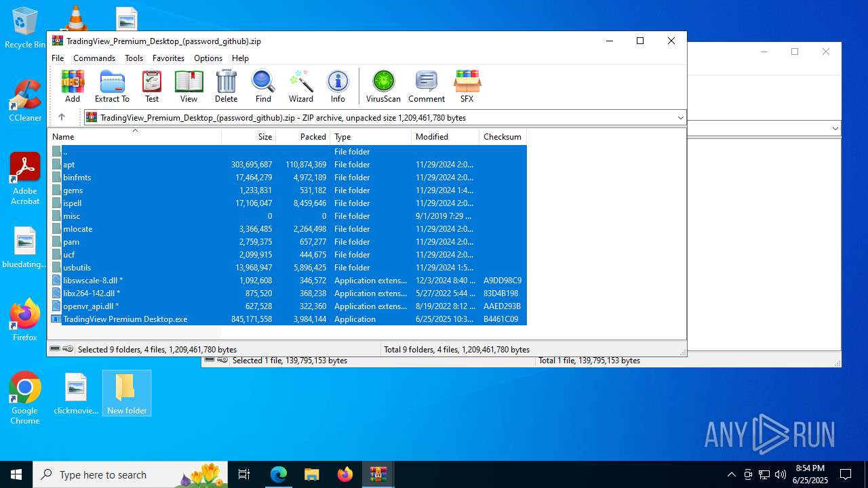The height and width of the screenshot is (488, 868).
Task: Click the Test archive icon
Action: point(152,86)
